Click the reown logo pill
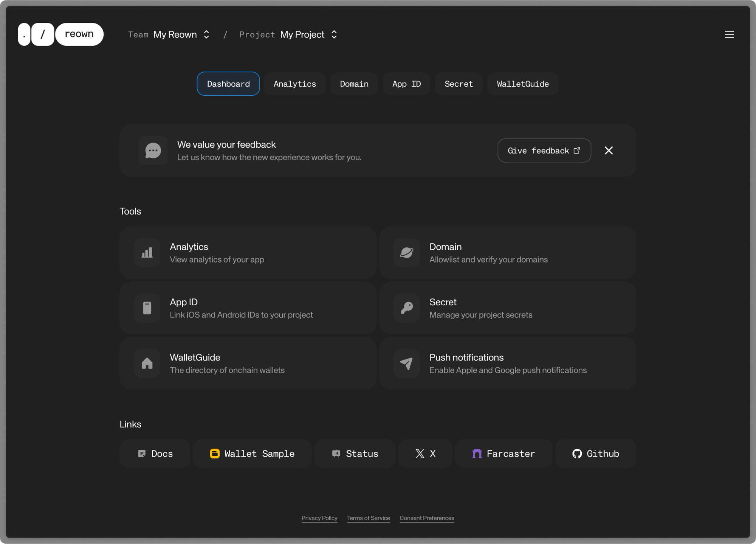This screenshot has width=756, height=544. click(79, 34)
